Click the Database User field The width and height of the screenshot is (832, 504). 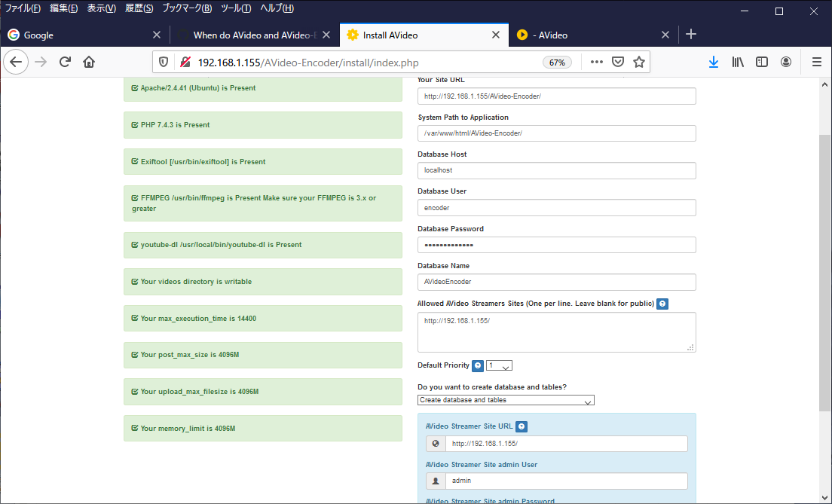[557, 207]
